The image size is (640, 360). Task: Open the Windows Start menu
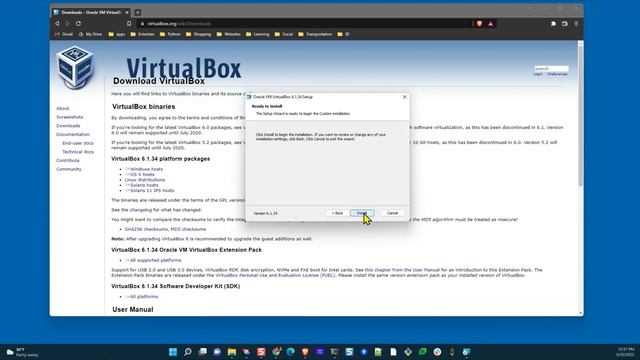[173, 352]
